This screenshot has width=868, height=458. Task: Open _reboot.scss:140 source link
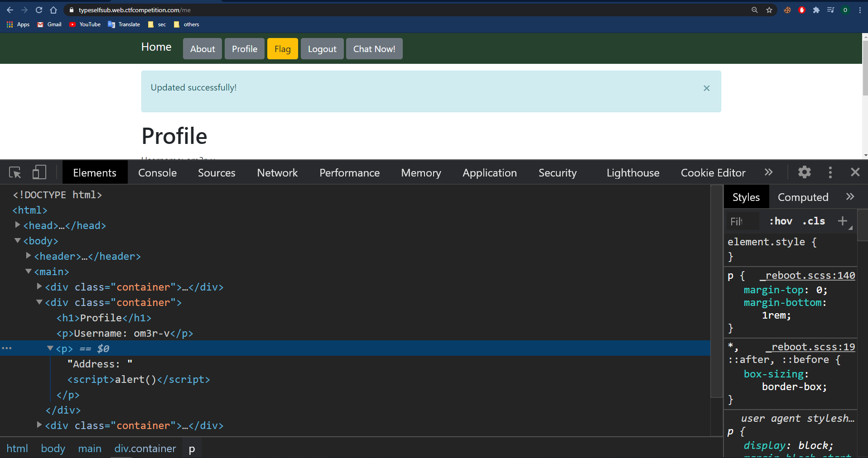pyautogui.click(x=807, y=275)
